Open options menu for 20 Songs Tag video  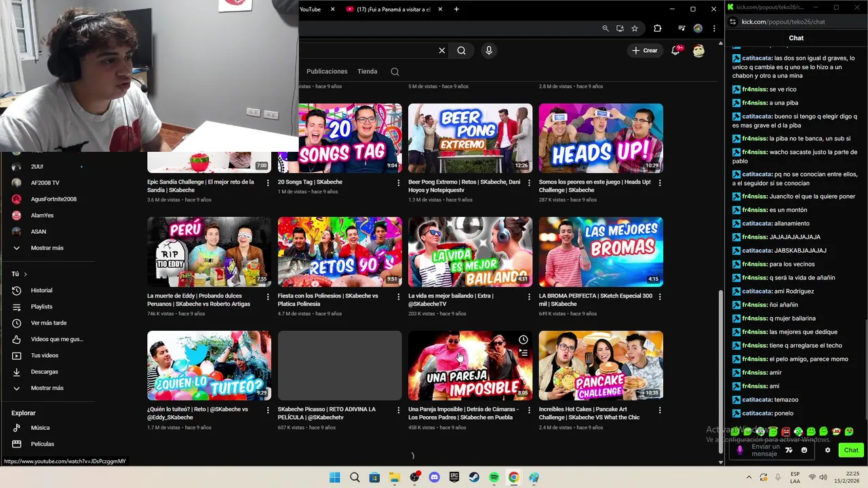398,182
